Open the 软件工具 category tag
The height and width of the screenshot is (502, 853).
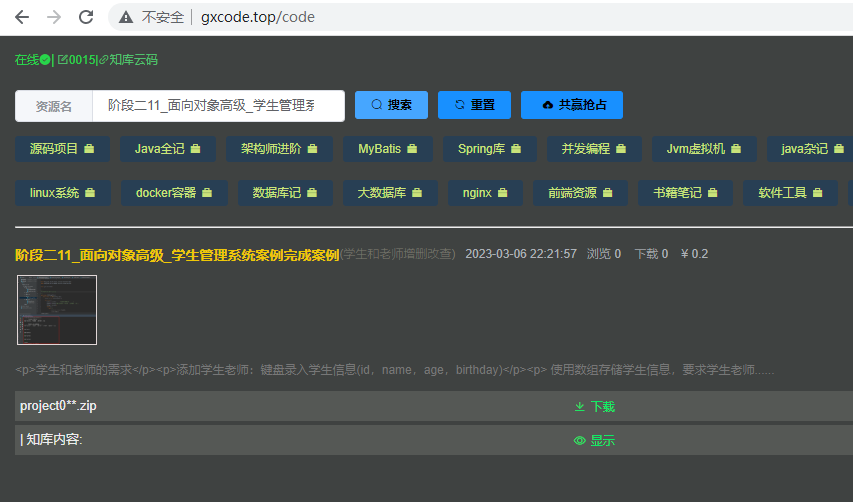click(x=790, y=193)
